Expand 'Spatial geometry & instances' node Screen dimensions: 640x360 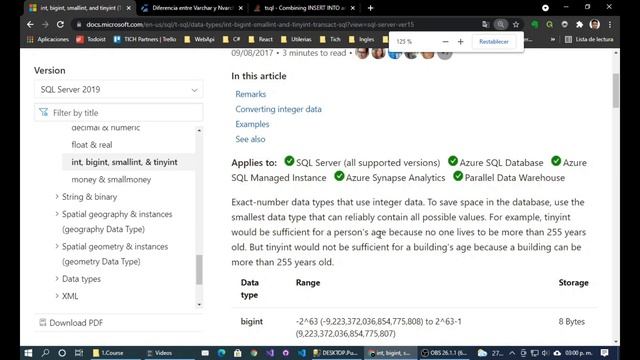pyautogui.click(x=57, y=246)
